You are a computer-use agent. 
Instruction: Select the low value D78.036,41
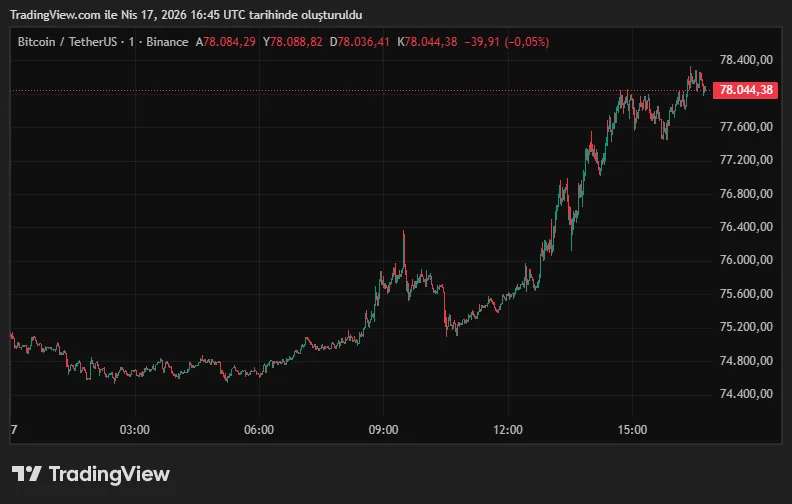tap(364, 42)
